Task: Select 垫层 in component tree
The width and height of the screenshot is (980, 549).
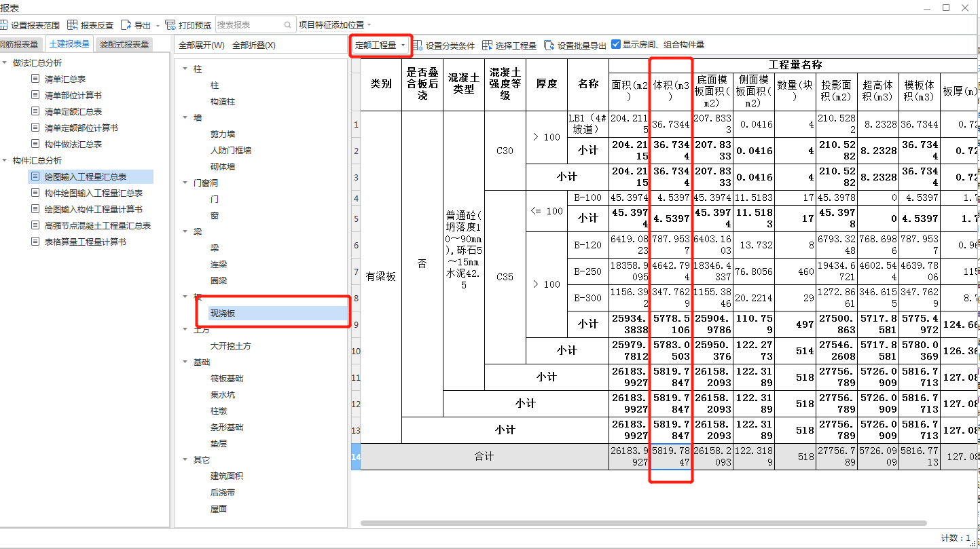Action: pos(219,444)
